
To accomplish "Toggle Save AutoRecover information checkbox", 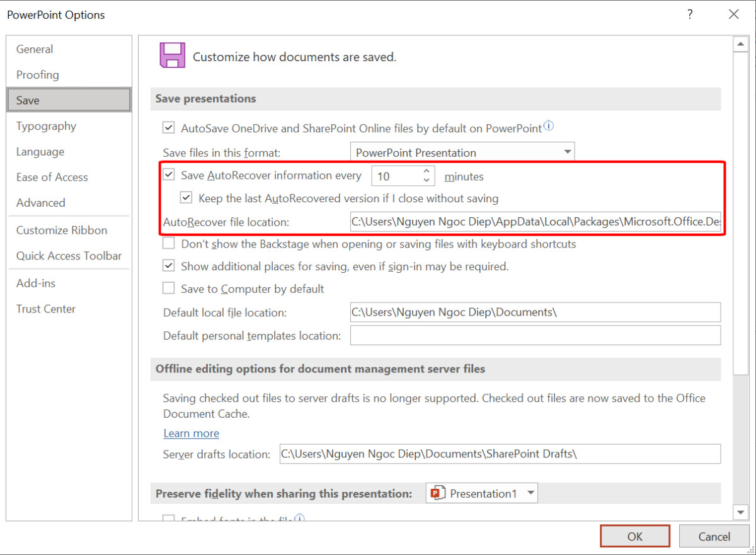I will tap(169, 175).
